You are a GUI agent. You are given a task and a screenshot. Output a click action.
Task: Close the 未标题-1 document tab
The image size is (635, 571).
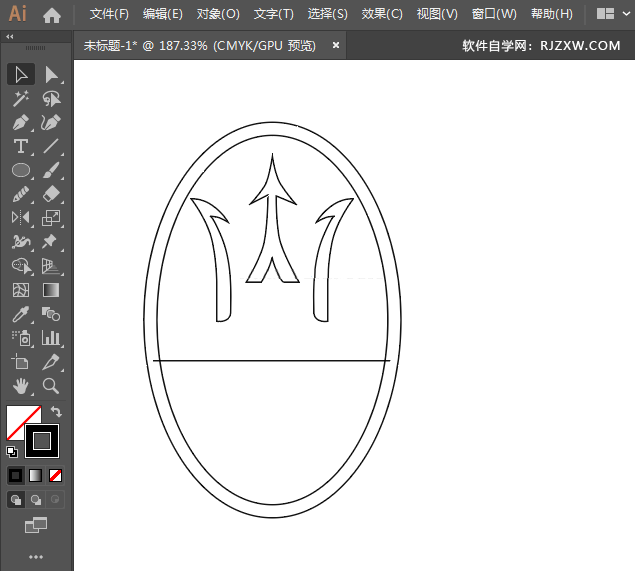pyautogui.click(x=336, y=45)
